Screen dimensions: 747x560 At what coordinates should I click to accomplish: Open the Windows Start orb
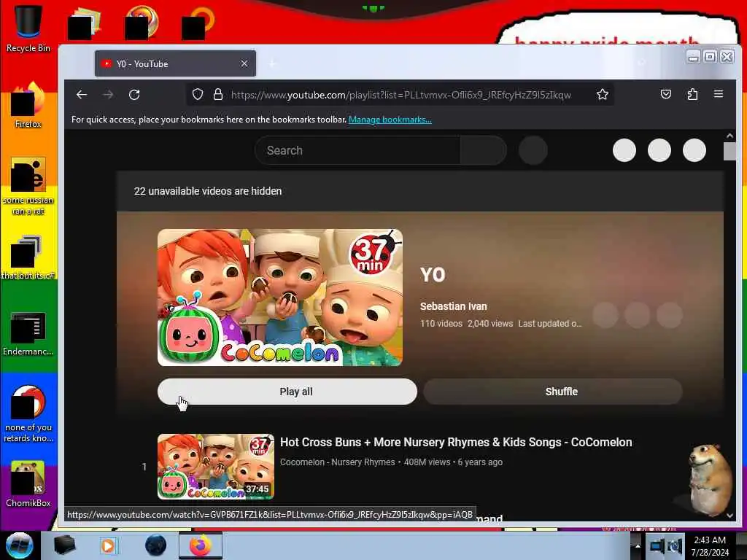pos(19,545)
